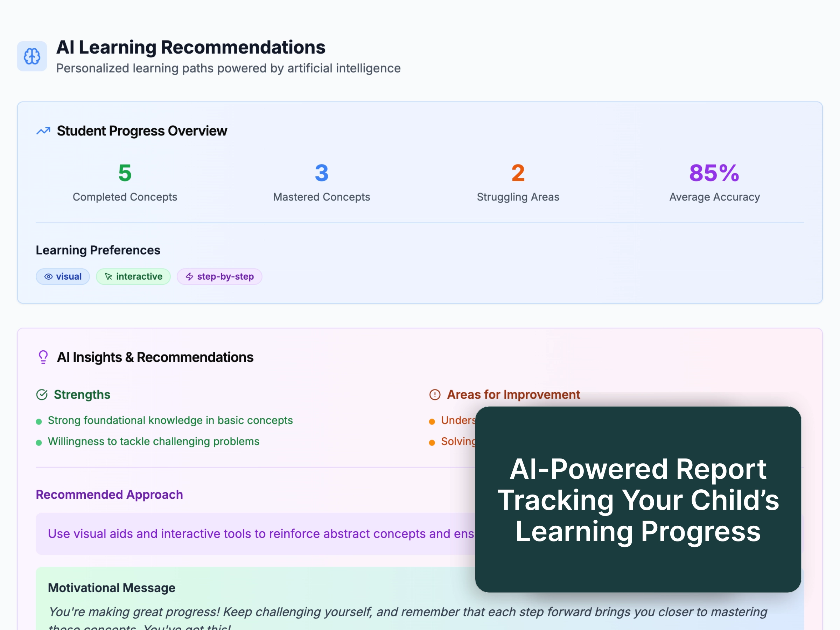Click the alert circle improvement icon
Screen dimensions: 840x630
(434, 395)
